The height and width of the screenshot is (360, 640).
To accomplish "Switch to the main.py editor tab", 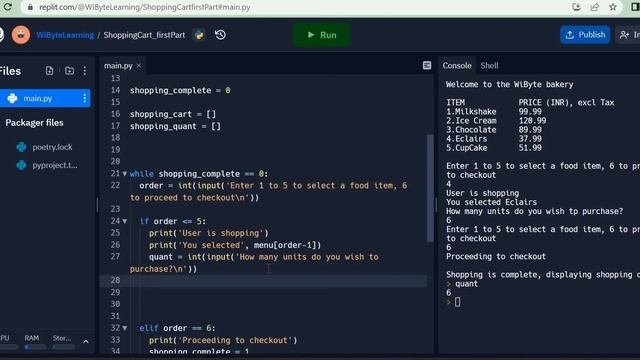I will (118, 66).
